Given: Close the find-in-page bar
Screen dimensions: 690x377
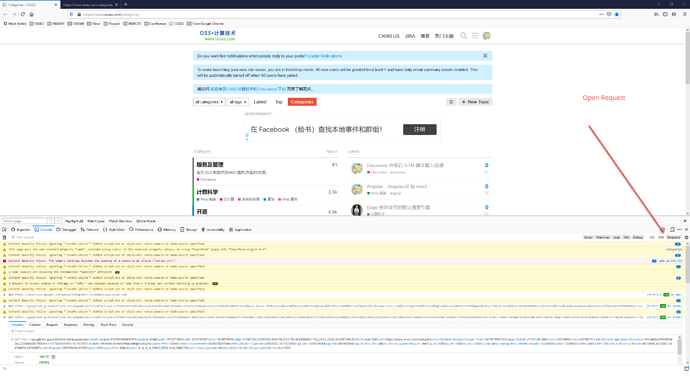Looking at the screenshot, I should point(685,221).
